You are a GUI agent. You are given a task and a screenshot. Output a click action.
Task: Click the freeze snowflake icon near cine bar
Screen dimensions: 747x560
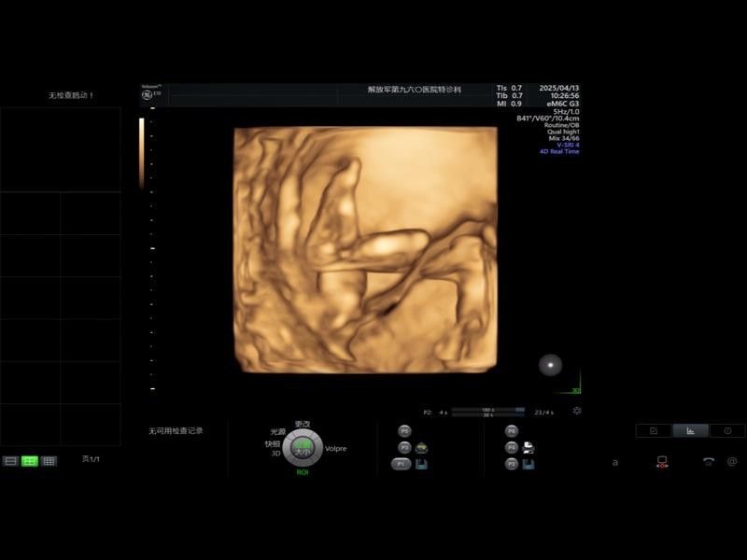576,411
